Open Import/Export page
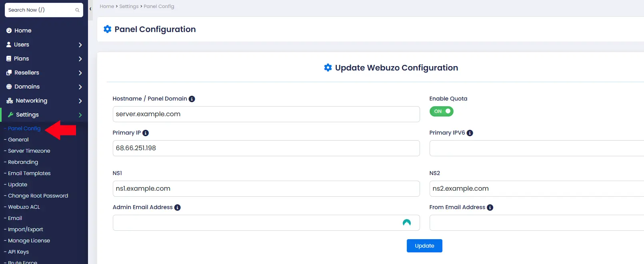 [26, 230]
